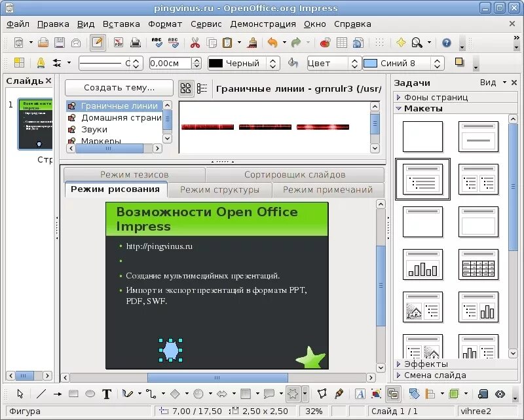The height and width of the screenshot is (420, 524).
Task: Open the Вставка menu
Action: pyautogui.click(x=121, y=24)
